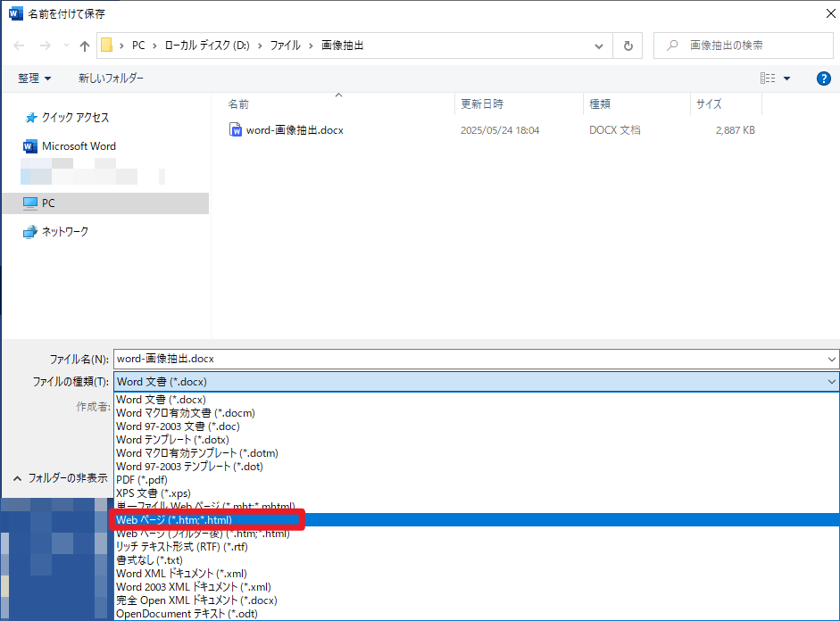Choose リッチ テキスト形式 (RTF) option
Viewport: 840px width, 621px height.
[477, 547]
